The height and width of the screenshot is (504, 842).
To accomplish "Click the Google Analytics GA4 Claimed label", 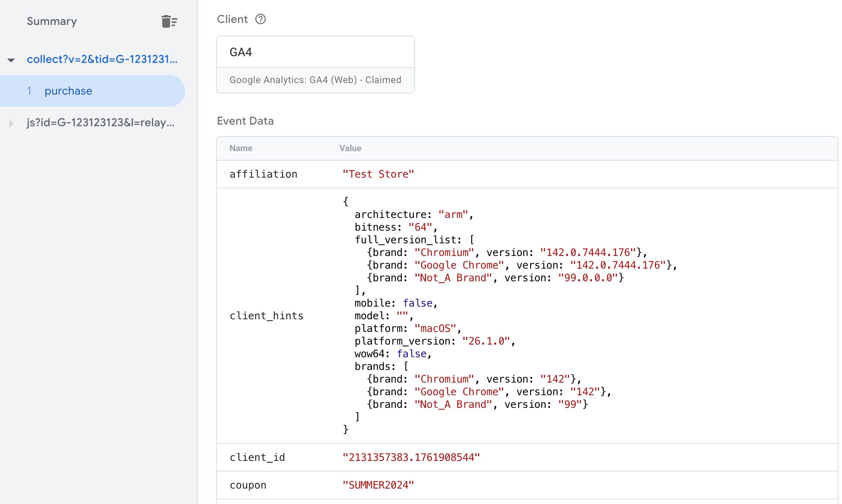I will (315, 80).
